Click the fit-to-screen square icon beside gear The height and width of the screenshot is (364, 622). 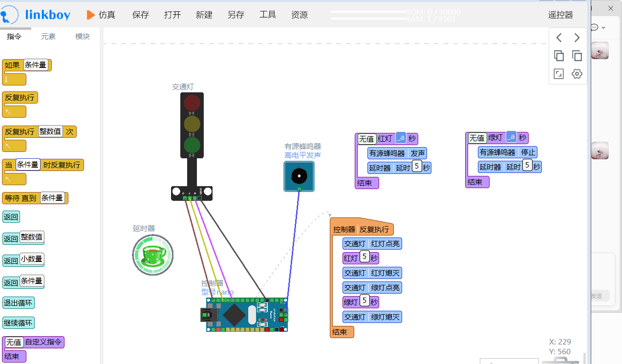coord(559,74)
